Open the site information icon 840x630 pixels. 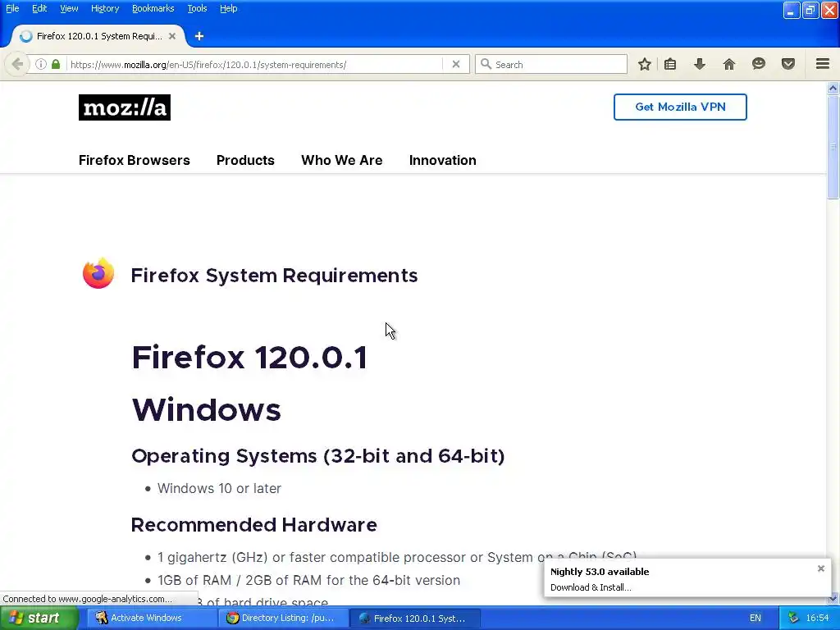[x=41, y=64]
